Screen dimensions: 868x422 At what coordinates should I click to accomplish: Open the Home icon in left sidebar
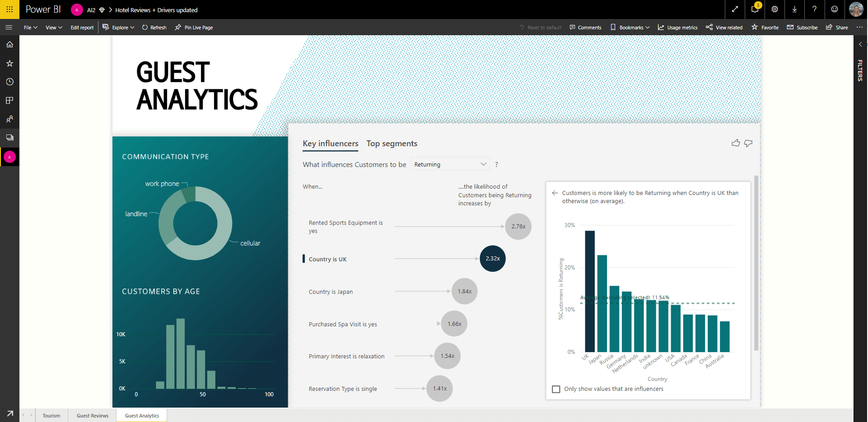pyautogui.click(x=9, y=45)
